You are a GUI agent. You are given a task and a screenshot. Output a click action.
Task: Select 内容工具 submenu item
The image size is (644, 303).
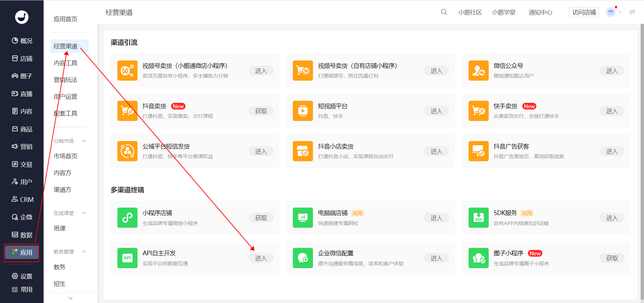coord(65,63)
